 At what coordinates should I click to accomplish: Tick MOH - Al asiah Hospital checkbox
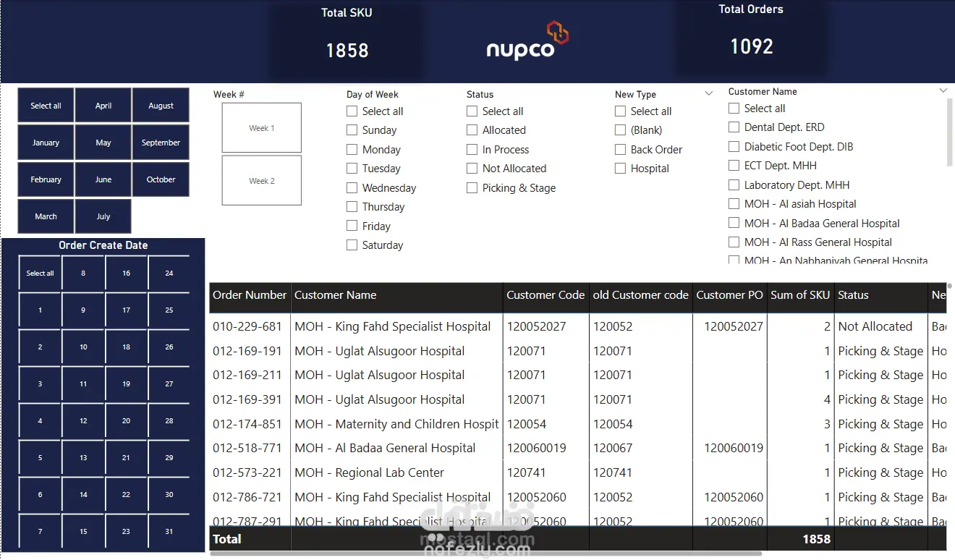pyautogui.click(x=734, y=204)
